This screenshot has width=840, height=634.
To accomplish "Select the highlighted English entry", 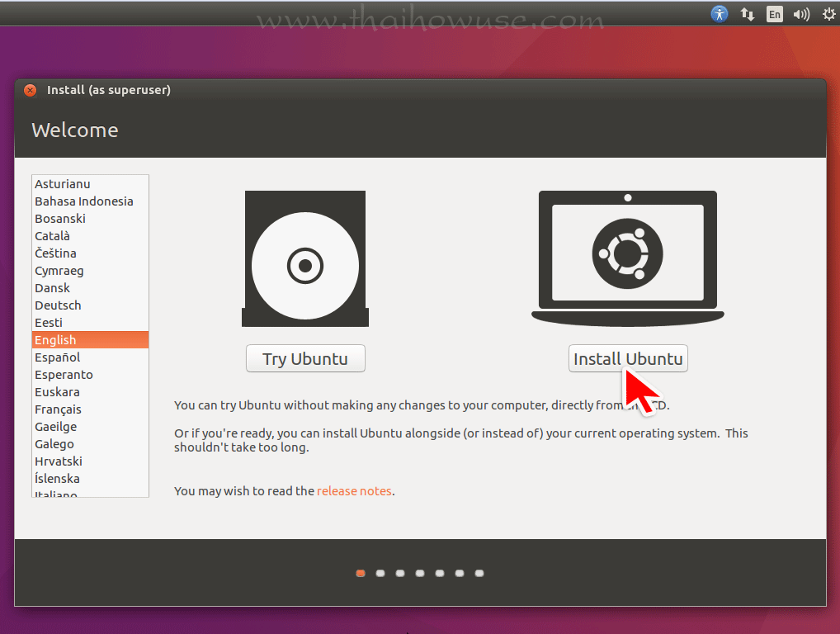I will [90, 340].
